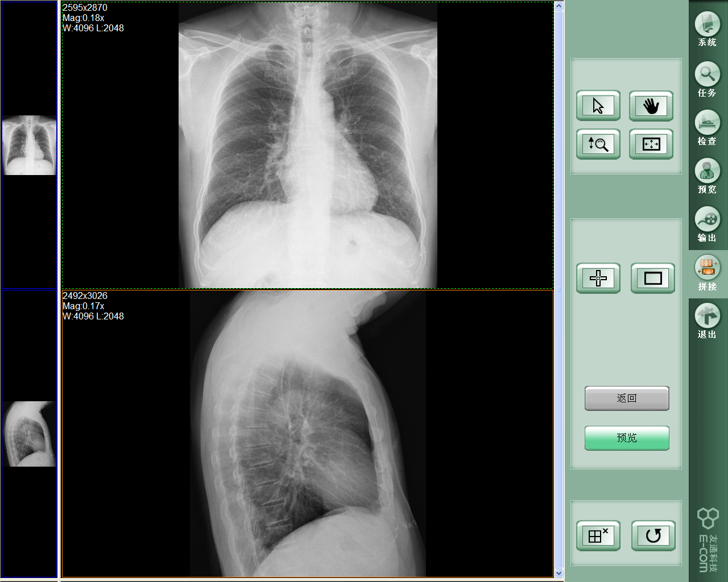Click the fit-to-window tool button

[x=651, y=144]
